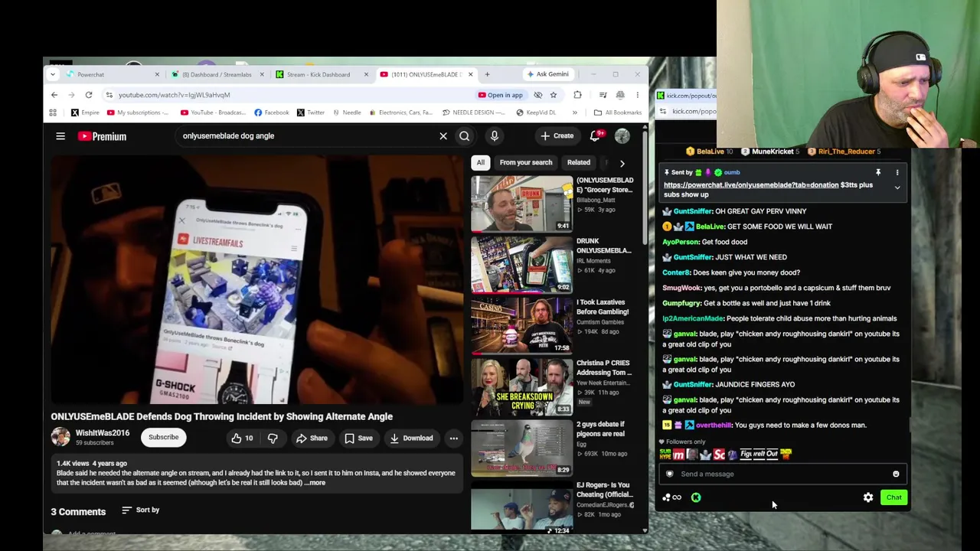This screenshot has width=980, height=551.
Task: Open the 2 guys debate video title
Action: pyautogui.click(x=600, y=429)
